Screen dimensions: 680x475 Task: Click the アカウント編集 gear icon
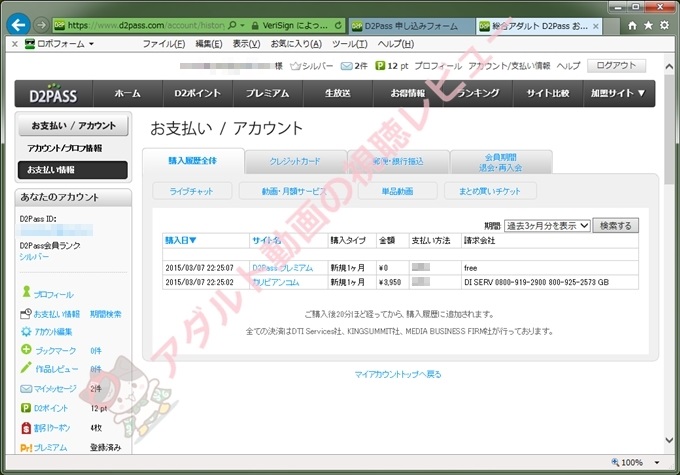click(x=26, y=331)
